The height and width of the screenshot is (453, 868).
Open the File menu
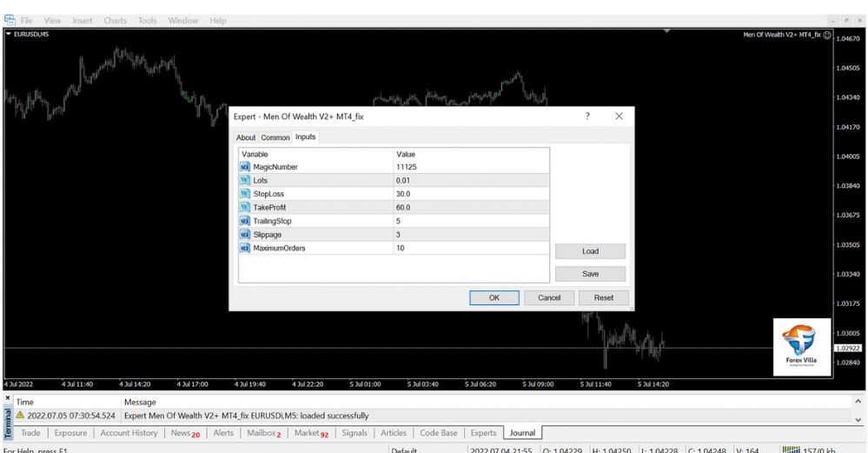point(27,21)
